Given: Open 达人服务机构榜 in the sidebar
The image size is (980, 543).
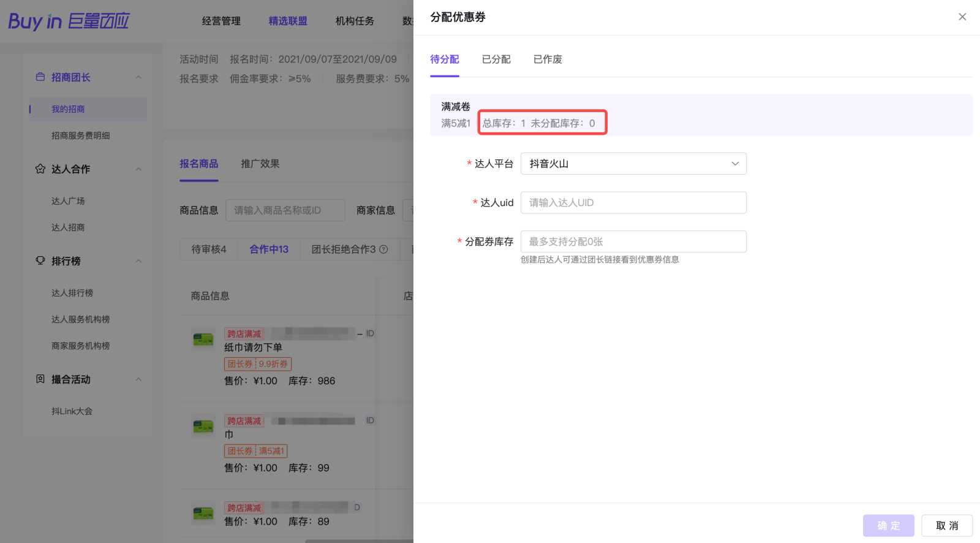Looking at the screenshot, I should point(81,319).
